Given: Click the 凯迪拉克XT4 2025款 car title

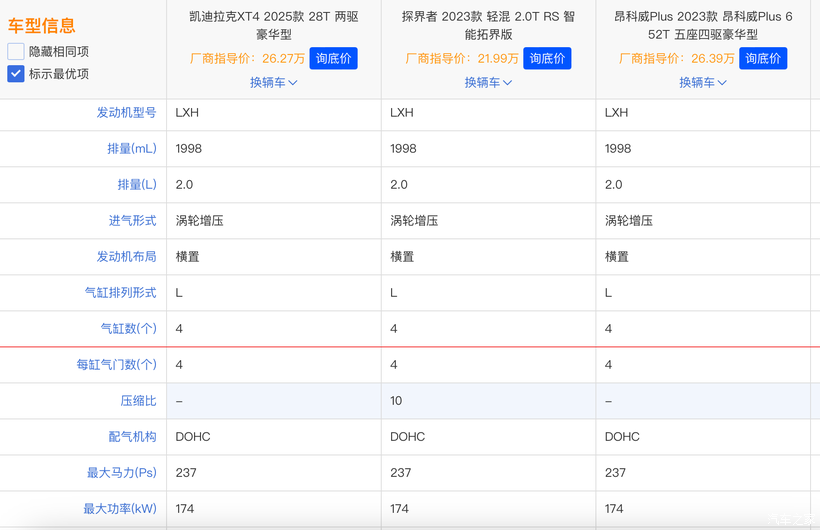Looking at the screenshot, I should click(273, 25).
